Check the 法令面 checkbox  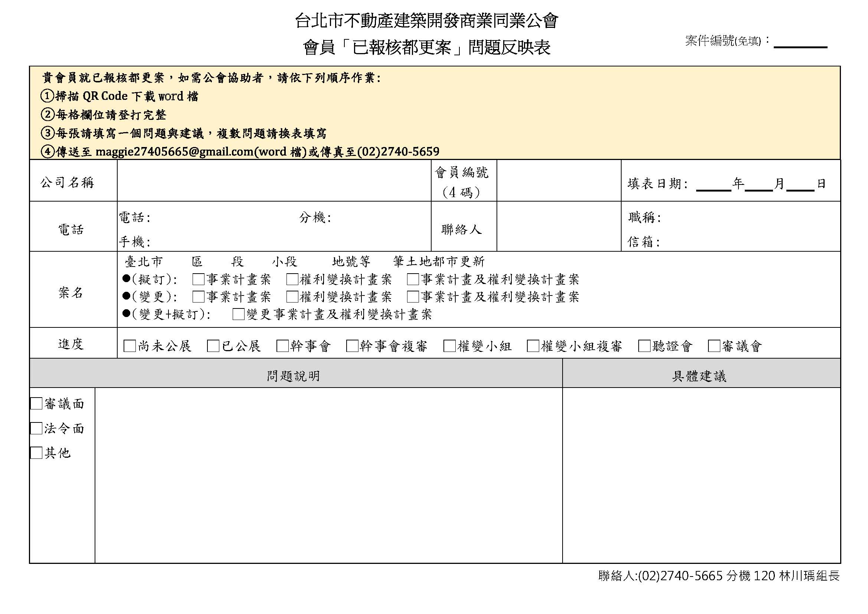tap(36, 428)
